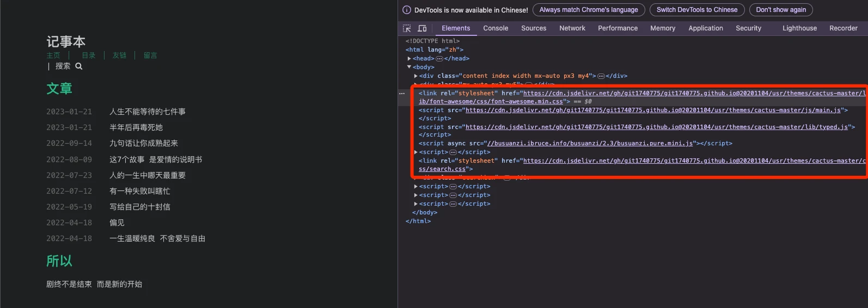Open the Lighthouse tab
Image resolution: width=868 pixels, height=308 pixels.
click(799, 28)
